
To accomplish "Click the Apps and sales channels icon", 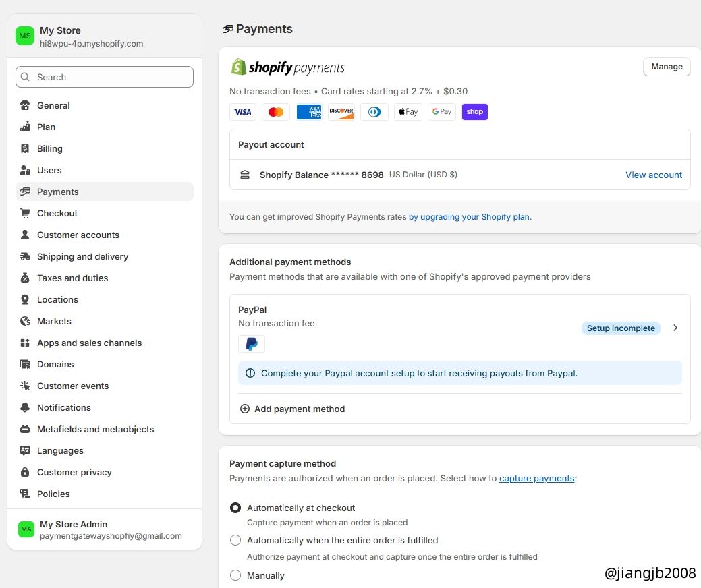I will 25,343.
